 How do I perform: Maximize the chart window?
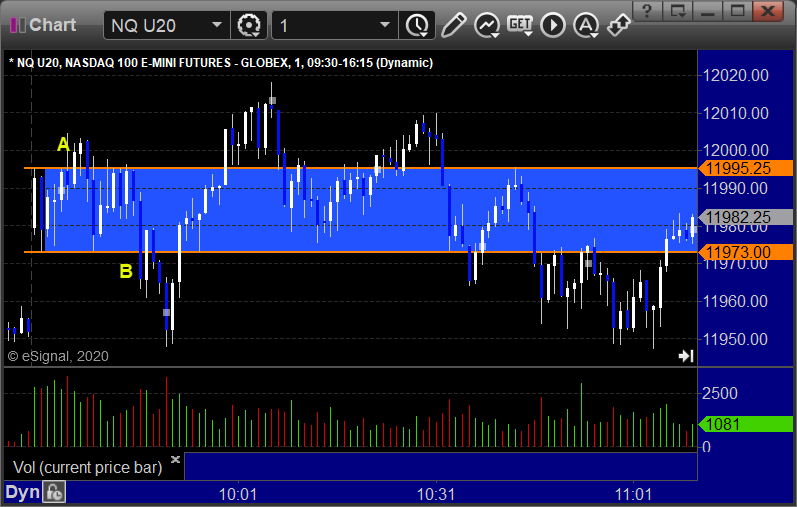(738, 11)
